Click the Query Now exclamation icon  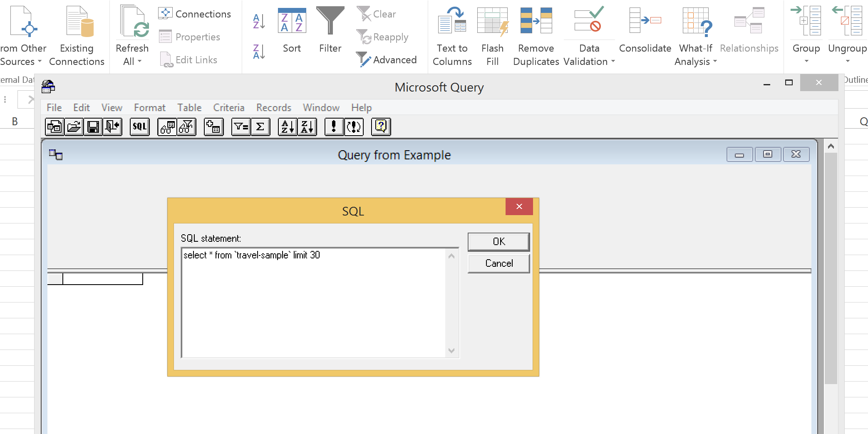tap(334, 127)
